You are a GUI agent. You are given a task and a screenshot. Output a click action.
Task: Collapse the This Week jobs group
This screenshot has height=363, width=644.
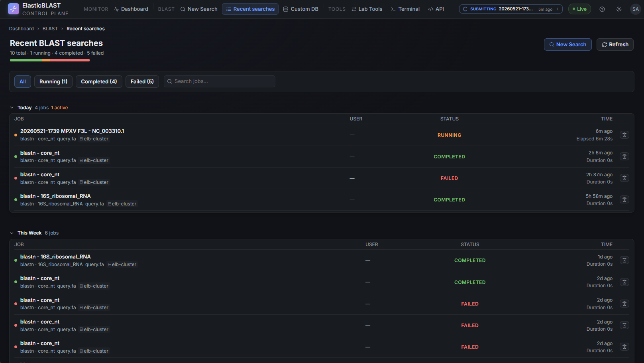tap(12, 233)
